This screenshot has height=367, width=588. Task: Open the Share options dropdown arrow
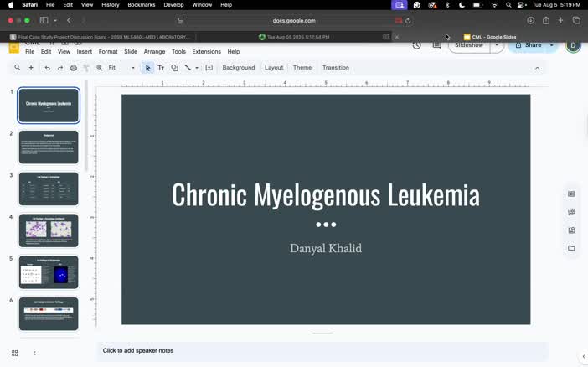[x=552, y=45]
